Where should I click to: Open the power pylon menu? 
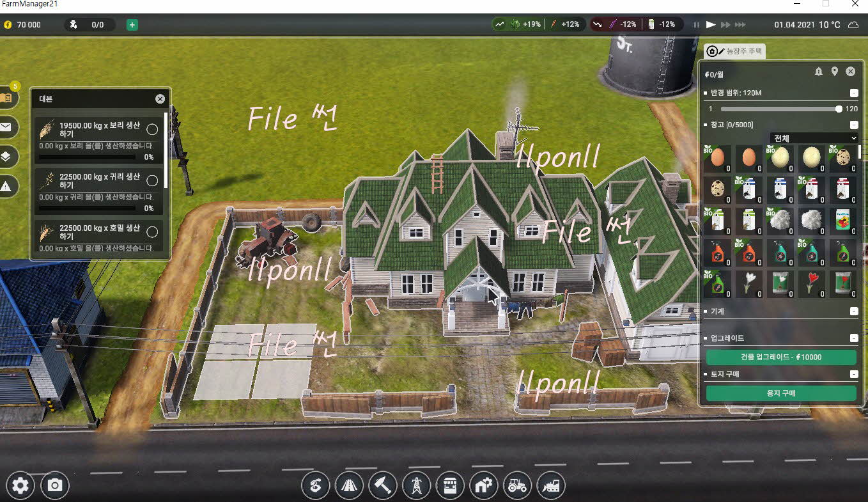(x=417, y=486)
